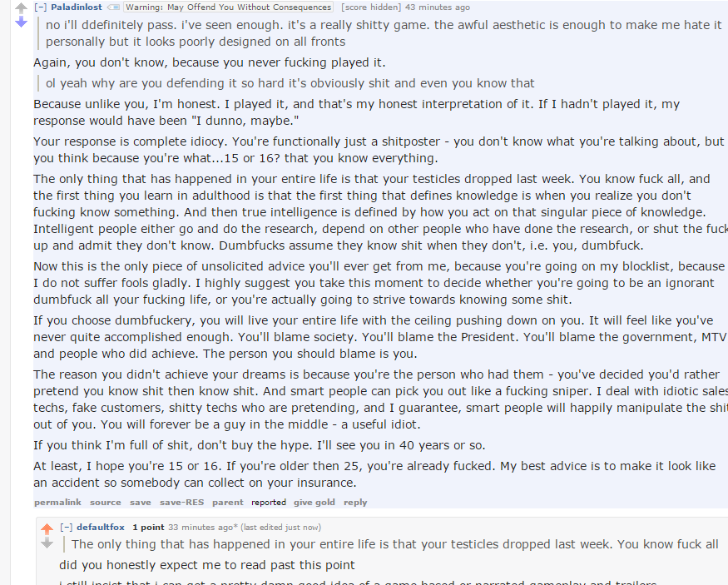Open defaultfox's user profile

[101, 527]
